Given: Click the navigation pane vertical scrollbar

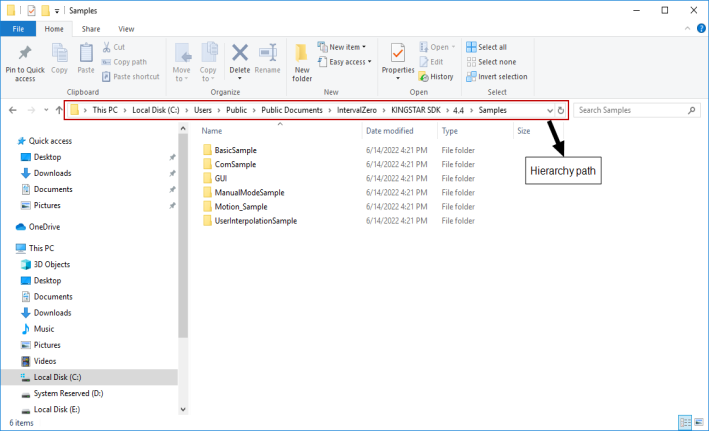Looking at the screenshot, I should point(183,250).
